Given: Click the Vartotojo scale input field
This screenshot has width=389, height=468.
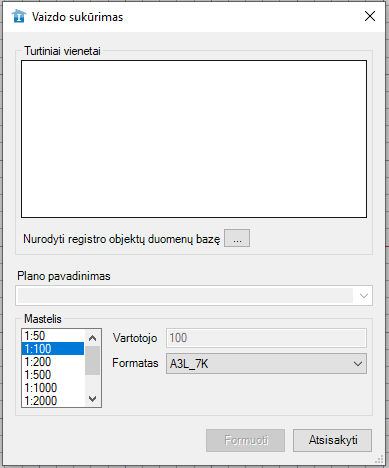Looking at the screenshot, I should pyautogui.click(x=266, y=338).
